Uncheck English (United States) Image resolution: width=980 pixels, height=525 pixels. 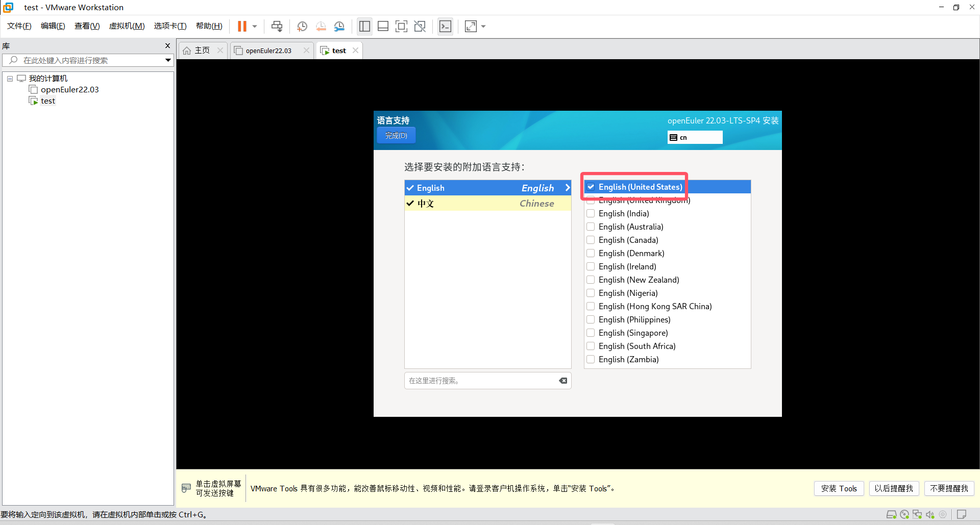coord(591,187)
